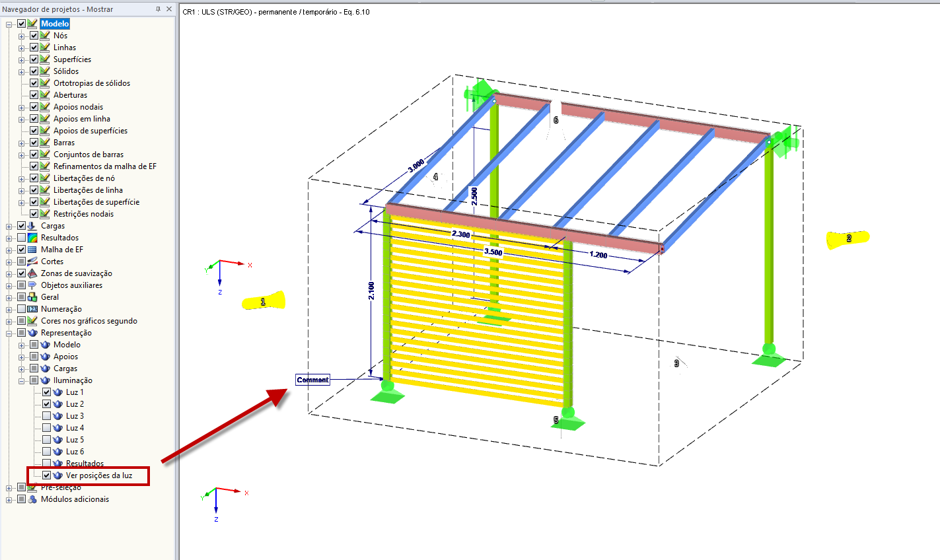Select the Conjuntos de barras item

(x=89, y=155)
